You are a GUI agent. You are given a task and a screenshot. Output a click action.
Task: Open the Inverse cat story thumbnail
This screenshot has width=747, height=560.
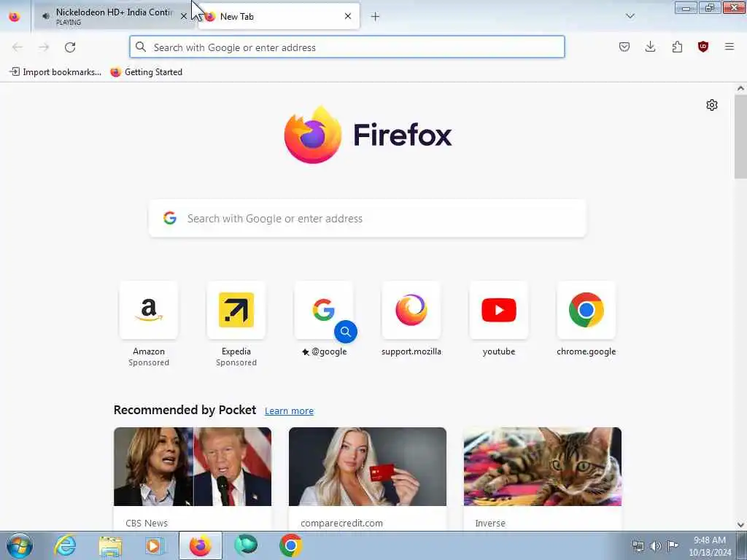point(543,467)
